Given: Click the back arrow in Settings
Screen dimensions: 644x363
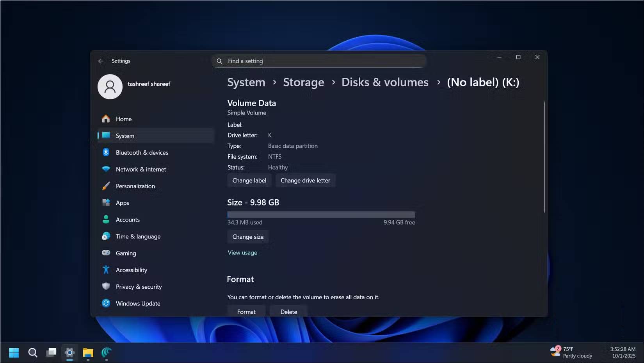Looking at the screenshot, I should point(101,61).
